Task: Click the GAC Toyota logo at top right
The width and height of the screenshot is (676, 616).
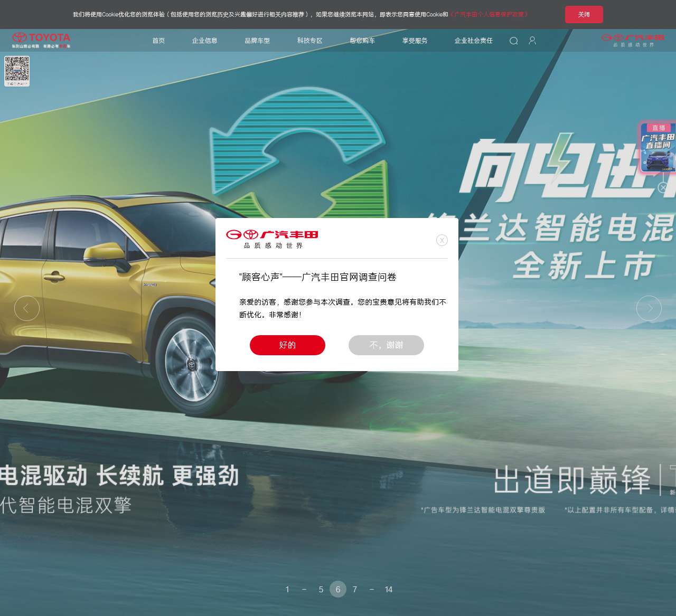Action: tap(633, 40)
